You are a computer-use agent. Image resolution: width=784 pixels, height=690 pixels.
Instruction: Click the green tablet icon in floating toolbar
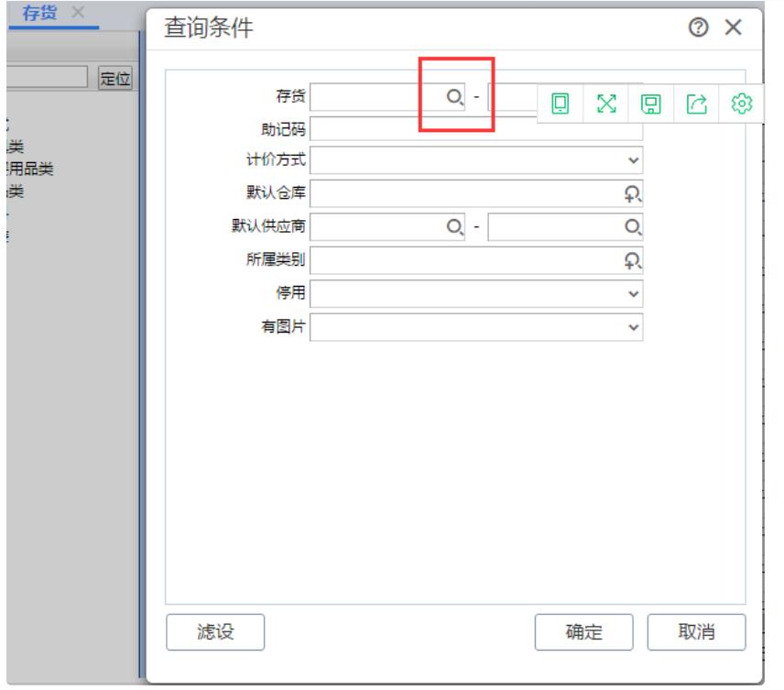[x=560, y=104]
